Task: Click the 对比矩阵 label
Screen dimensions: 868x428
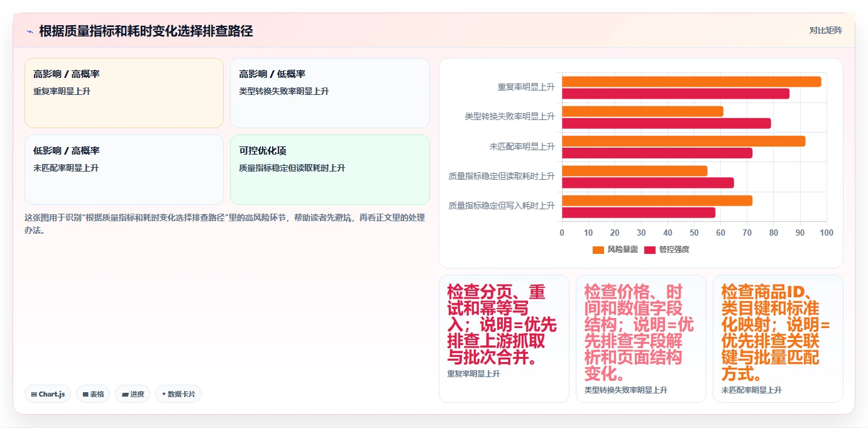Action: (825, 30)
